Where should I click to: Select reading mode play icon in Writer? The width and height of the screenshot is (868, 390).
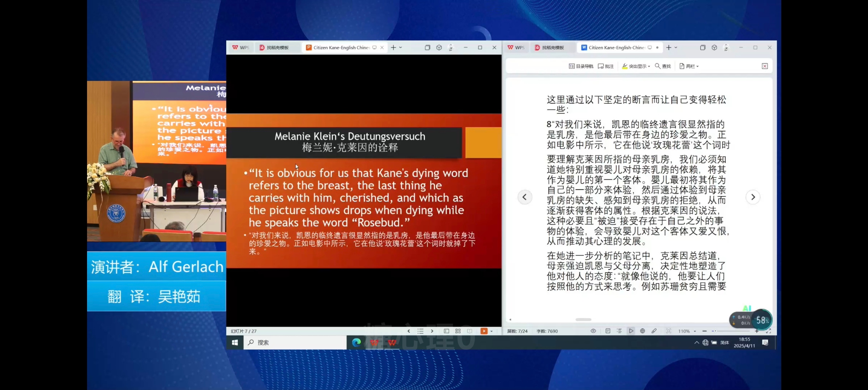pyautogui.click(x=631, y=331)
